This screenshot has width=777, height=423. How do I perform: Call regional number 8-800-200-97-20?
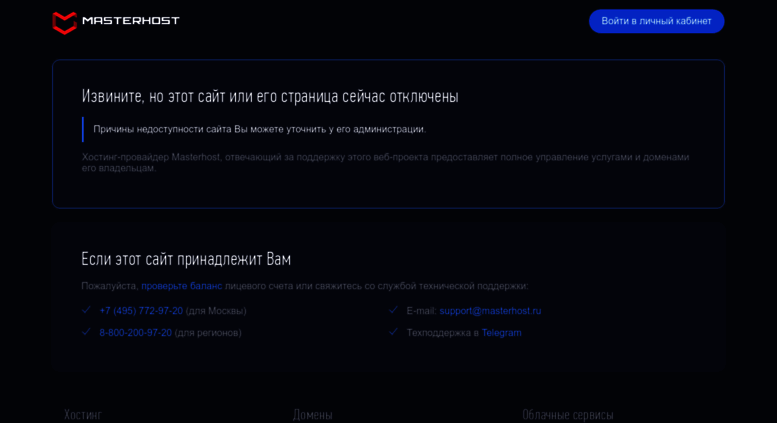[x=136, y=332]
